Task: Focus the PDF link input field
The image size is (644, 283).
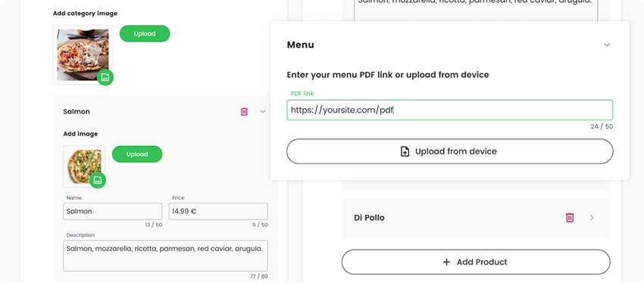Action: pos(450,110)
